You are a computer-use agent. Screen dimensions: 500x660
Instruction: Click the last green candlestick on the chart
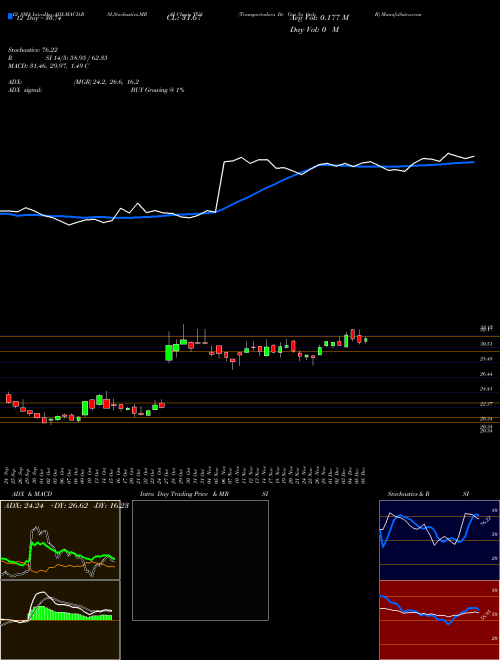[366, 340]
